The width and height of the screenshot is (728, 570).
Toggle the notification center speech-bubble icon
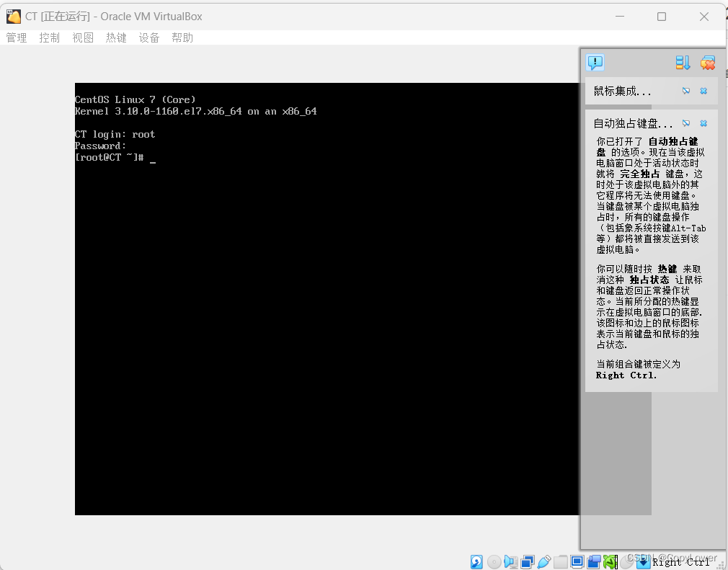click(x=595, y=62)
